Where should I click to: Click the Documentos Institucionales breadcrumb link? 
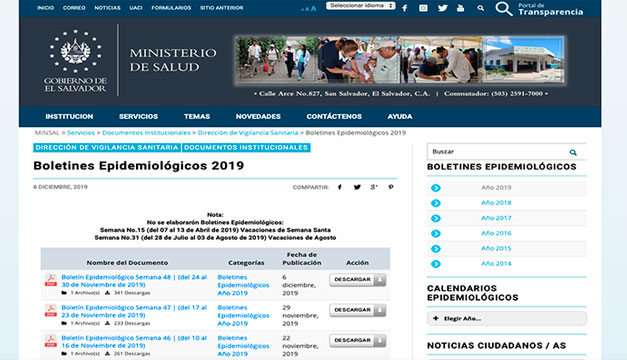pos(146,132)
